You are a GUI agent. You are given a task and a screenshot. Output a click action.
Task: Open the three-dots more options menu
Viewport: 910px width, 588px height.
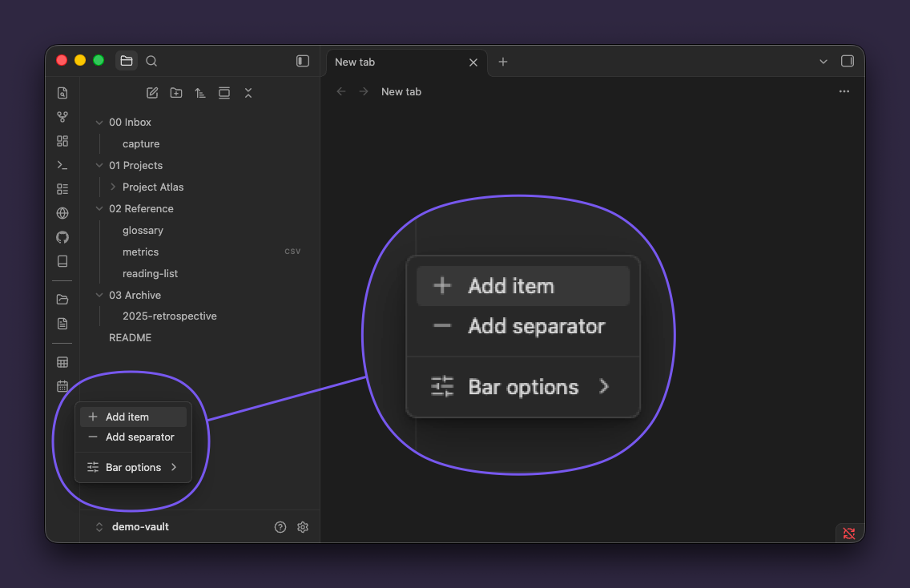click(x=844, y=91)
